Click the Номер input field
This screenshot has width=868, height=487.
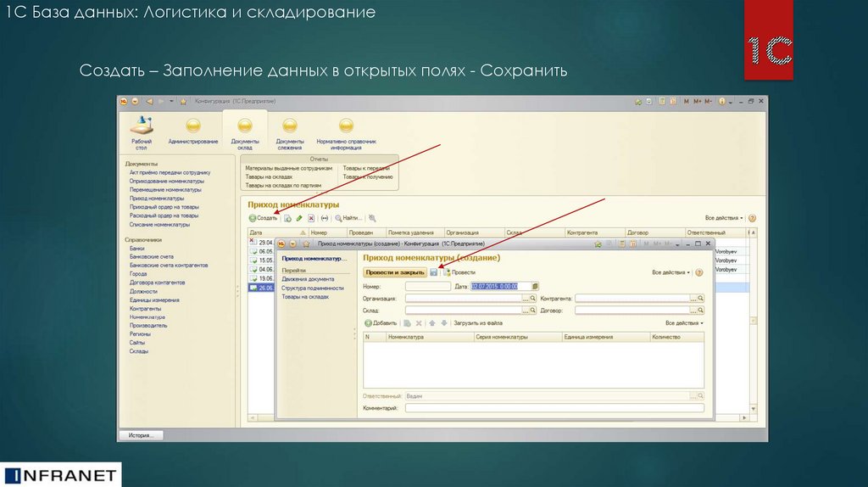click(x=428, y=287)
